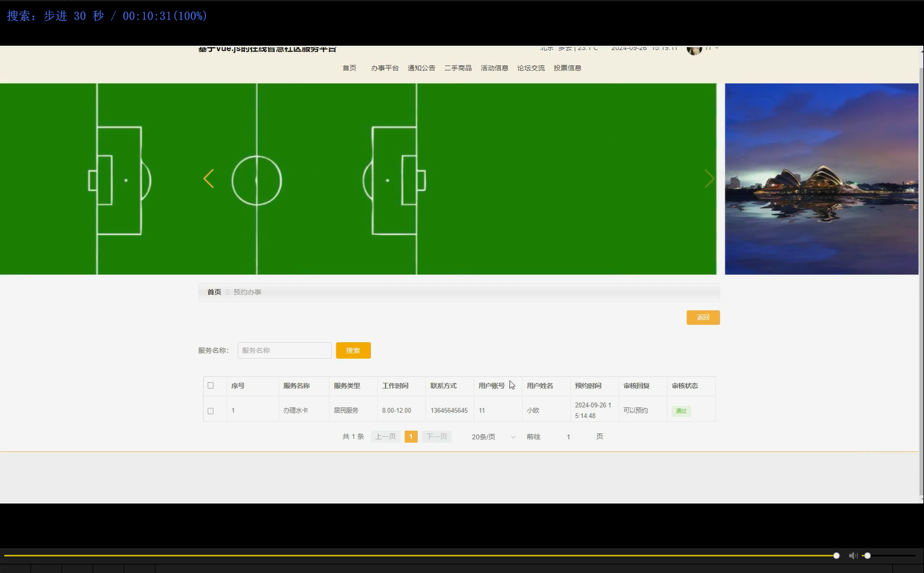Tick the checkbox for the 办理水卡 row
Image resolution: width=924 pixels, height=573 pixels.
click(211, 411)
